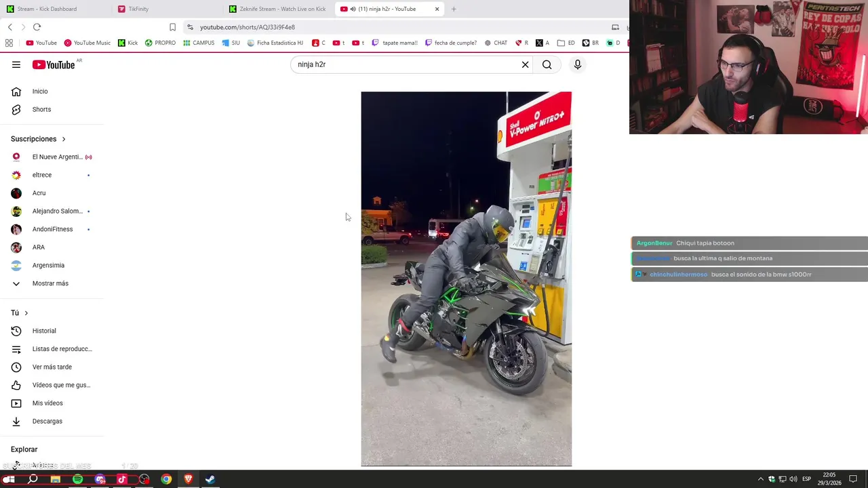
Task: Open OBS Studio from the taskbar
Action: [x=144, y=479]
